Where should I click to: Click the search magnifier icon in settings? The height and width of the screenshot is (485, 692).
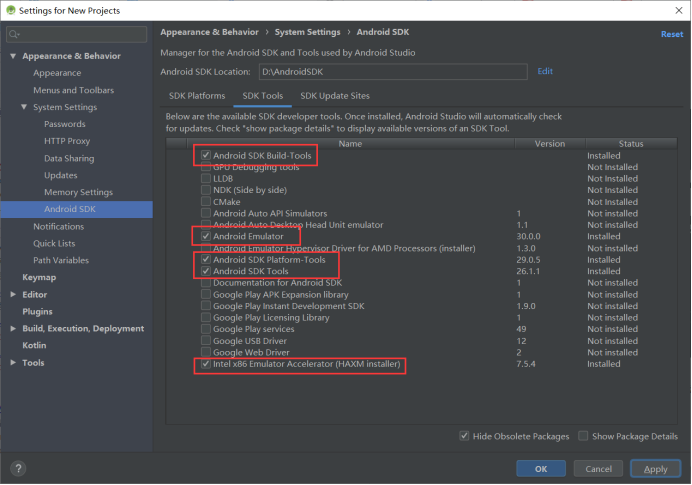[x=14, y=34]
